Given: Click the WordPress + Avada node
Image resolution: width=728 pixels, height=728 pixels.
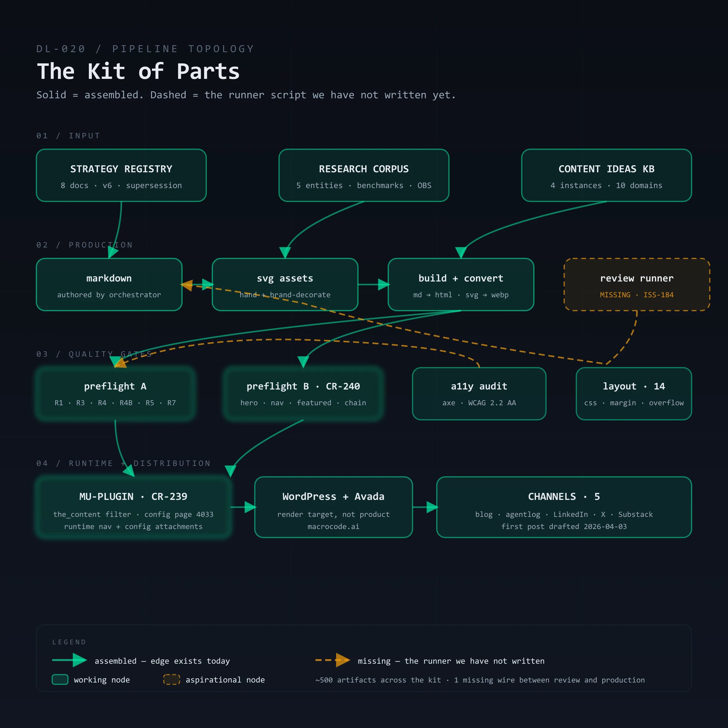Looking at the screenshot, I should tap(333, 507).
